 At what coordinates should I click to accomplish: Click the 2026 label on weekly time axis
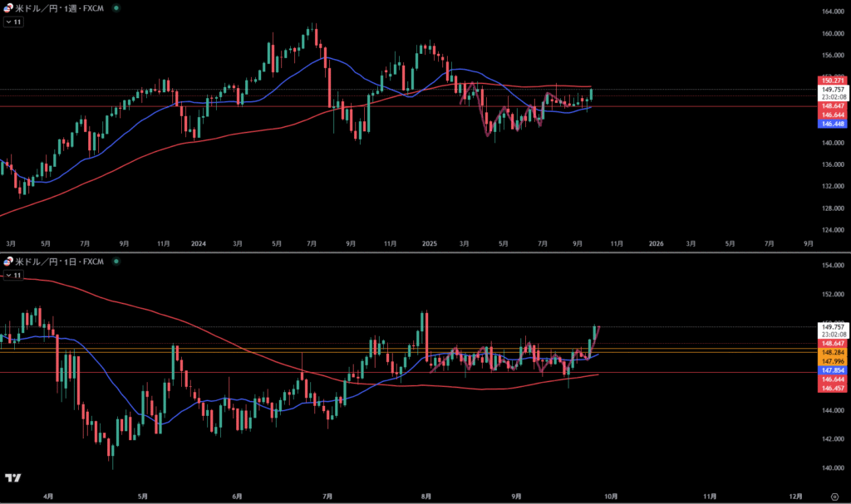click(656, 244)
